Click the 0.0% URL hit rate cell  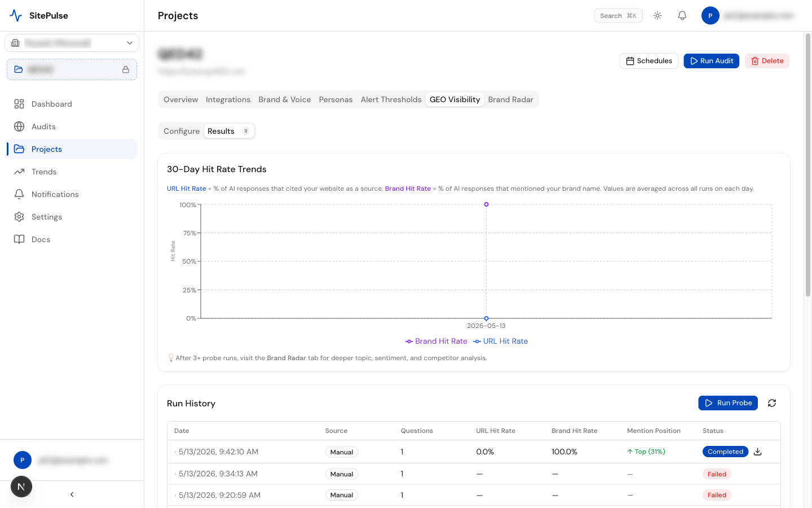[x=485, y=452]
